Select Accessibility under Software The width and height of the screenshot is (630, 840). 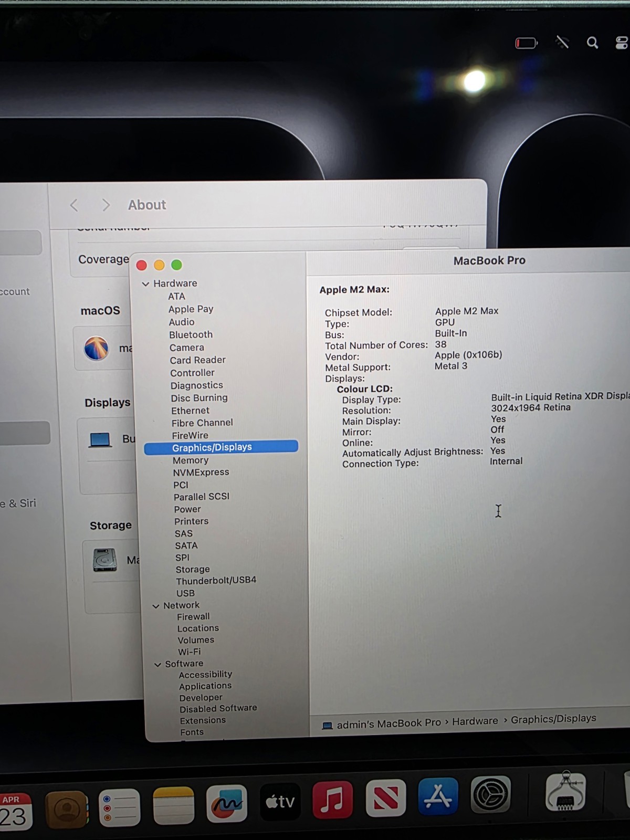pyautogui.click(x=205, y=675)
